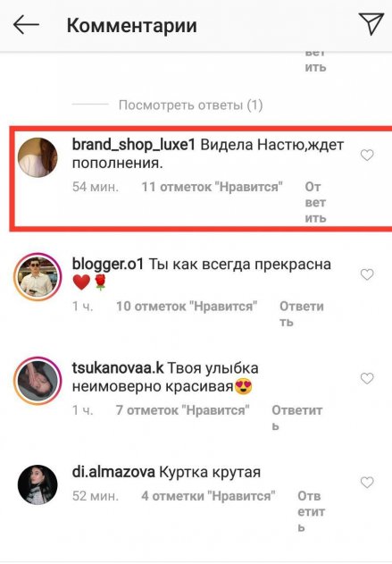Open brand_shop_luxe1 username link
Screen dimensions: 392x564
(x=134, y=145)
